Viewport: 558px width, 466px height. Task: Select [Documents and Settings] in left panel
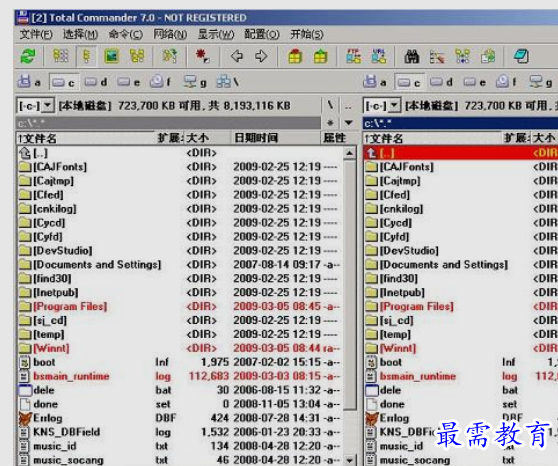pyautogui.click(x=180, y=265)
